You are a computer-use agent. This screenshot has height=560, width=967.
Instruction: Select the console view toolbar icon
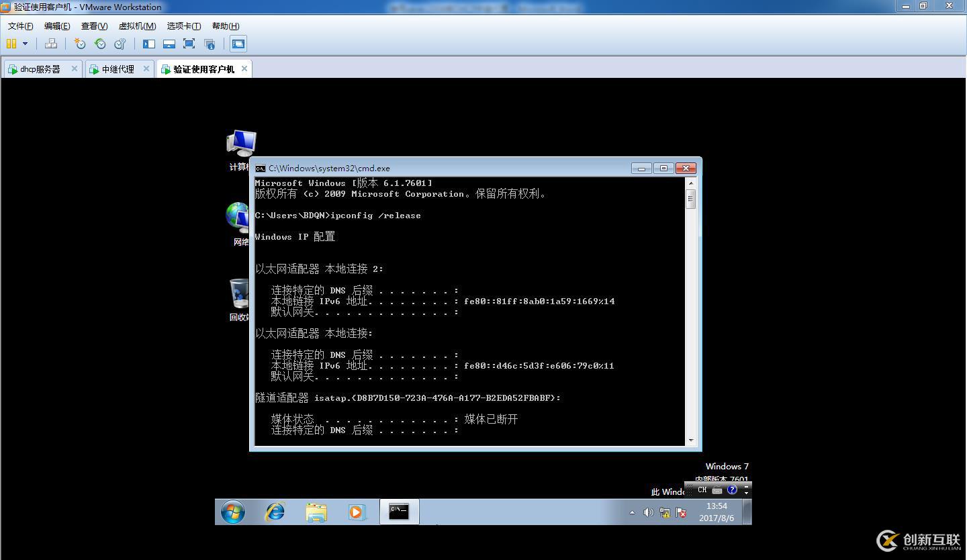pos(238,44)
